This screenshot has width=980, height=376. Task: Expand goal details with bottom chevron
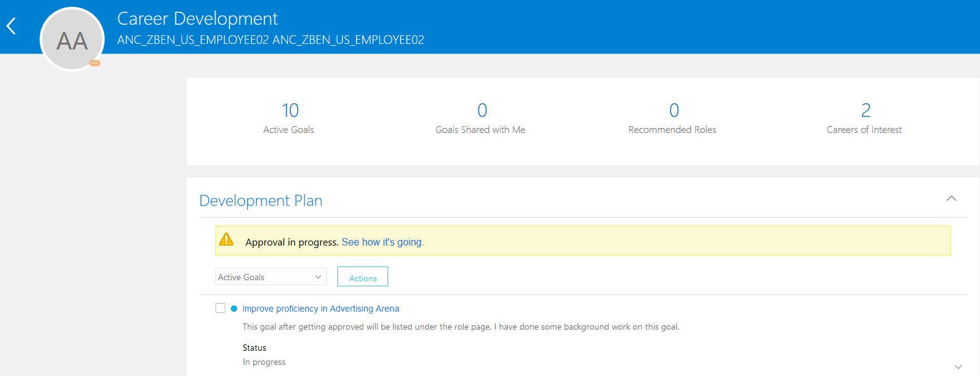(958, 367)
